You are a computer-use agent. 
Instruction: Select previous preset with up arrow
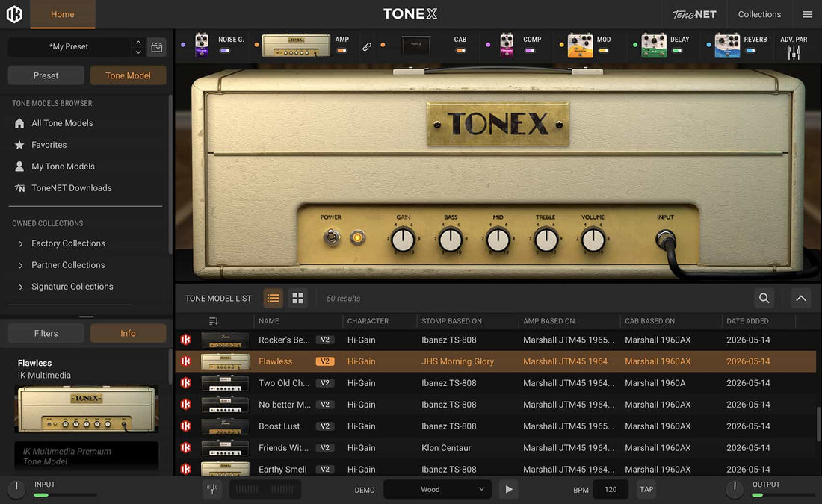138,42
